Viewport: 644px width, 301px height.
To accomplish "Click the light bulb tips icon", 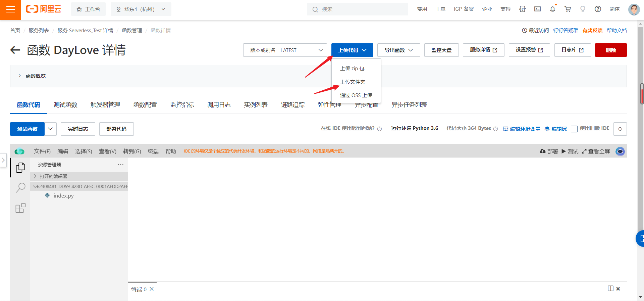I will pyautogui.click(x=583, y=9).
